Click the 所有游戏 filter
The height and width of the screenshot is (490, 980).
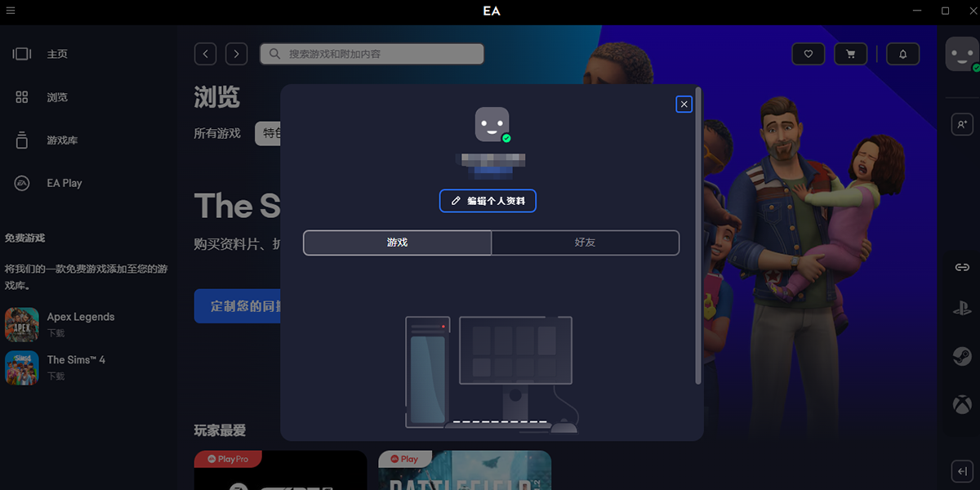coord(217,133)
